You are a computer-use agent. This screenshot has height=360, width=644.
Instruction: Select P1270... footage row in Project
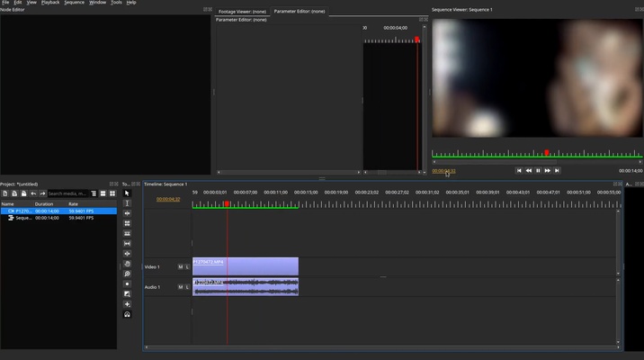point(58,211)
